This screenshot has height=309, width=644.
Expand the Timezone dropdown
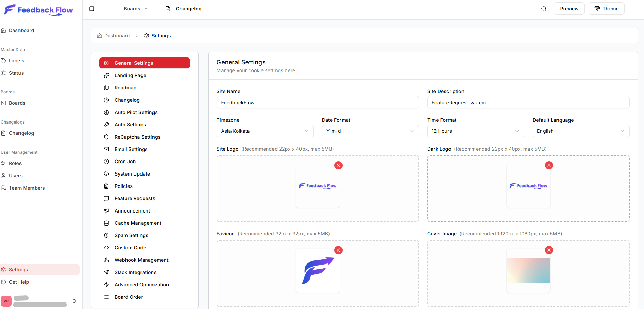(x=265, y=131)
